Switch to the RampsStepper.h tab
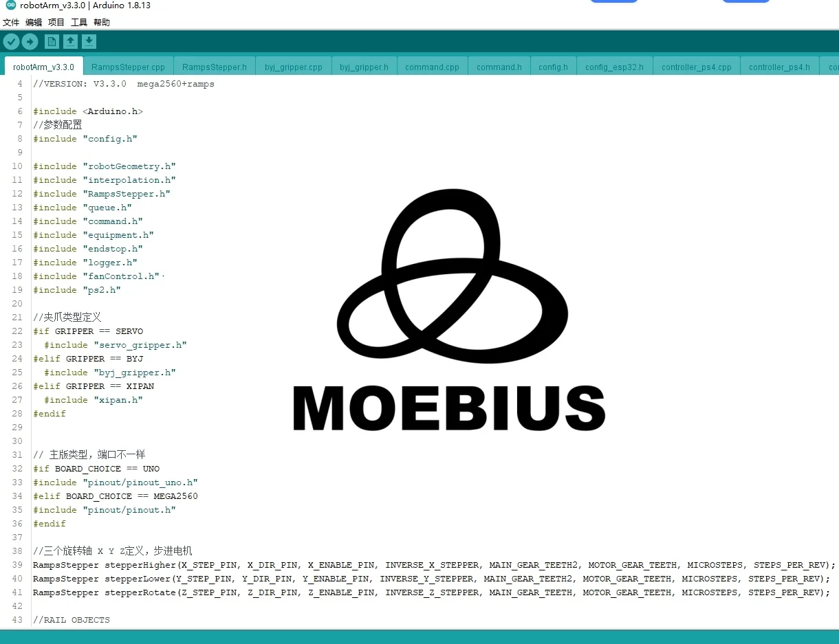Viewport: 839px width, 644px height. [215, 67]
